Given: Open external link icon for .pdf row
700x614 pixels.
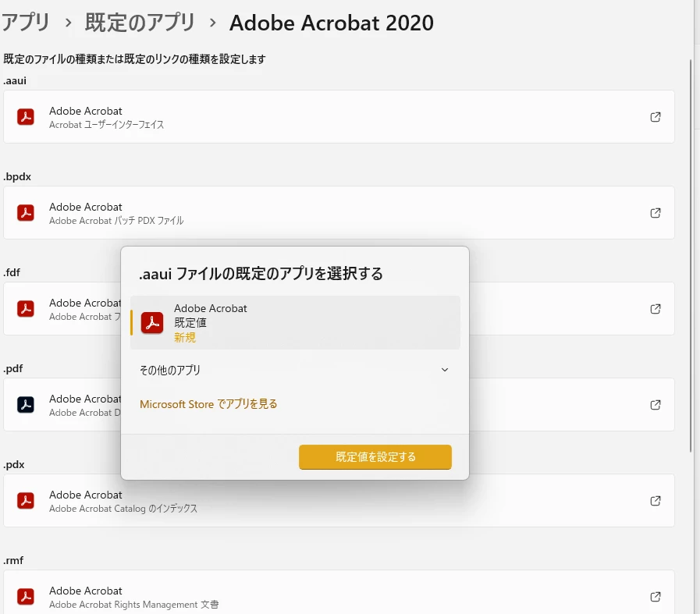Looking at the screenshot, I should pos(655,405).
